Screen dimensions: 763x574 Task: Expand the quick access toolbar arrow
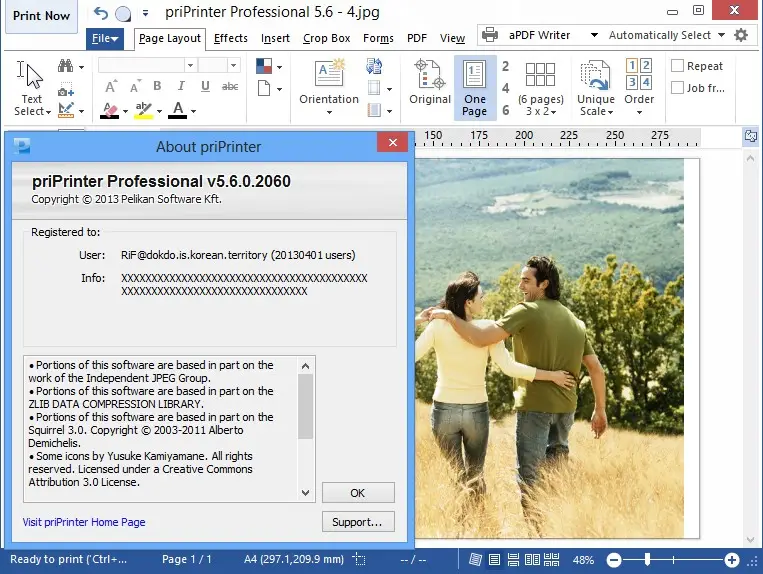click(x=145, y=14)
